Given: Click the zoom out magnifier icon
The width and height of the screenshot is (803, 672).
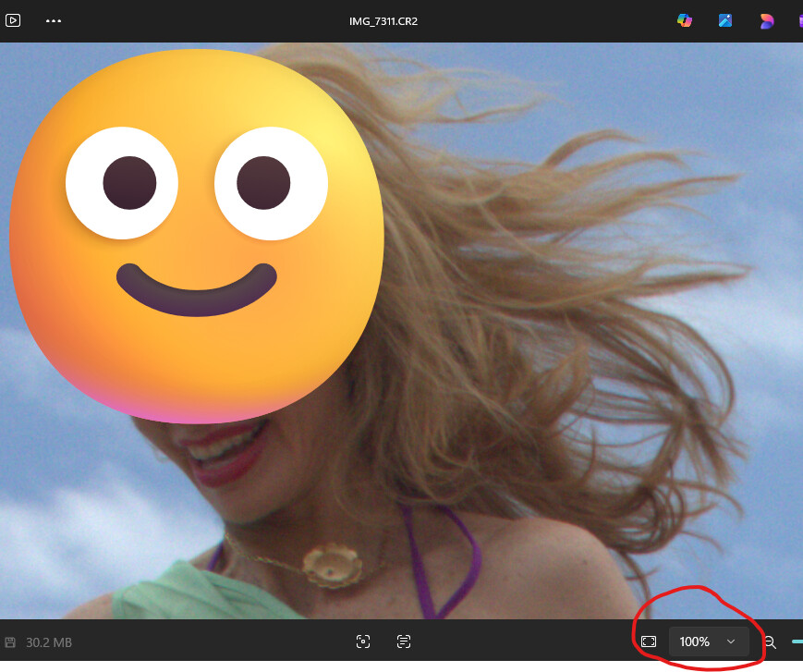Looking at the screenshot, I should click(x=769, y=641).
